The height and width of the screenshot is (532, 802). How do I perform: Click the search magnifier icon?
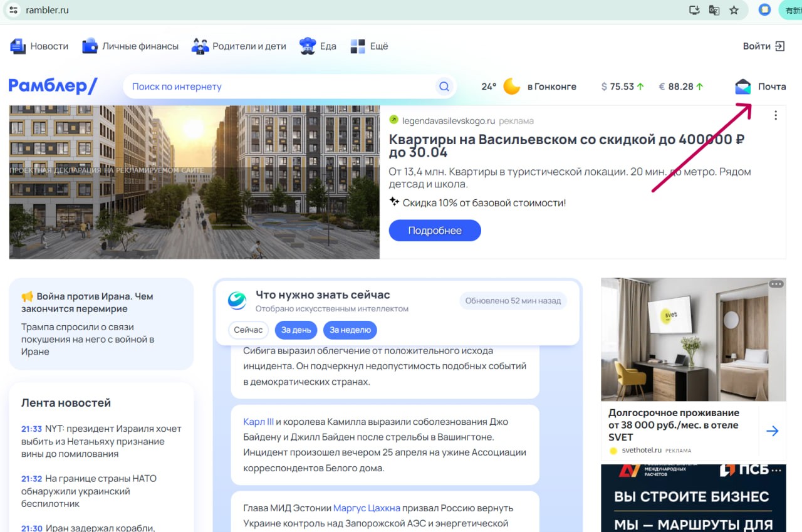(444, 86)
